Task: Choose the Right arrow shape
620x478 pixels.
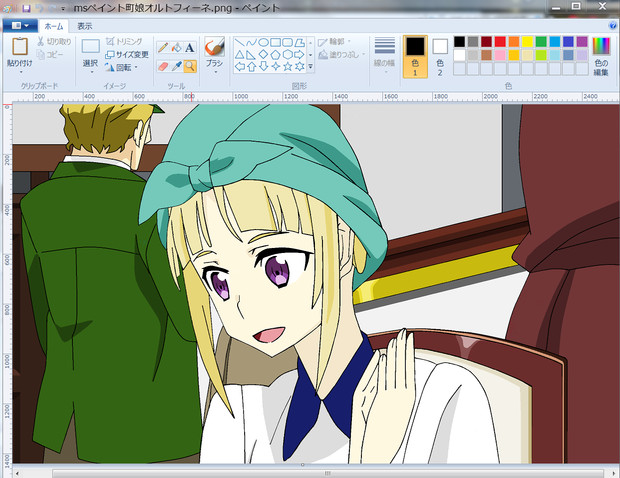Action: pos(300,55)
